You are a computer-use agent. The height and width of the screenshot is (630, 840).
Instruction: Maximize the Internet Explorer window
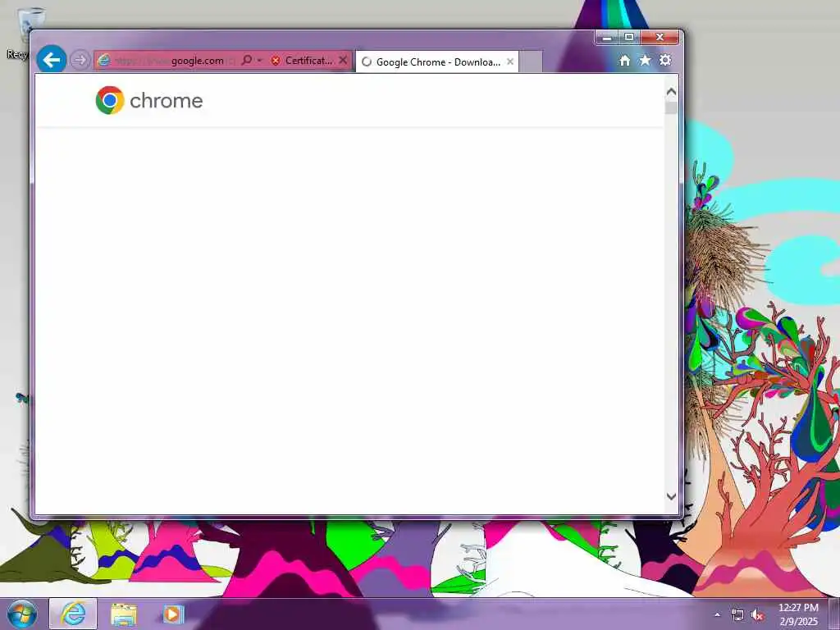point(629,38)
